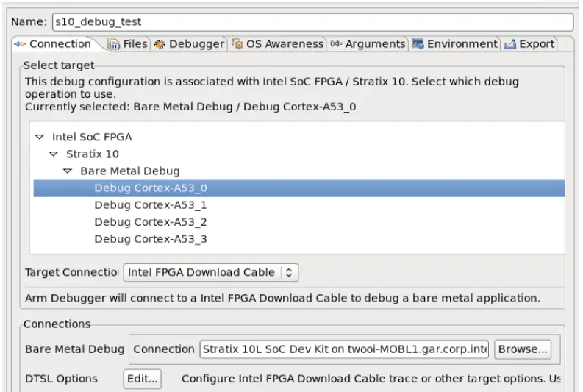Click the DTSL Options Edit... button
The image size is (583, 392).
pyautogui.click(x=142, y=379)
